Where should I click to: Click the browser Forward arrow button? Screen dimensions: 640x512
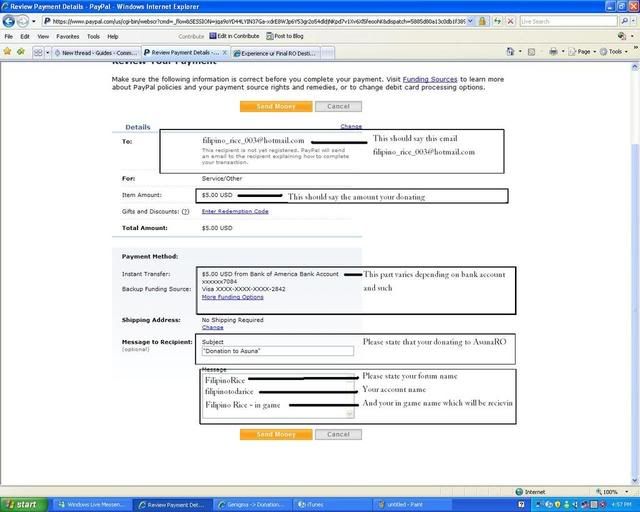pyautogui.click(x=22, y=21)
